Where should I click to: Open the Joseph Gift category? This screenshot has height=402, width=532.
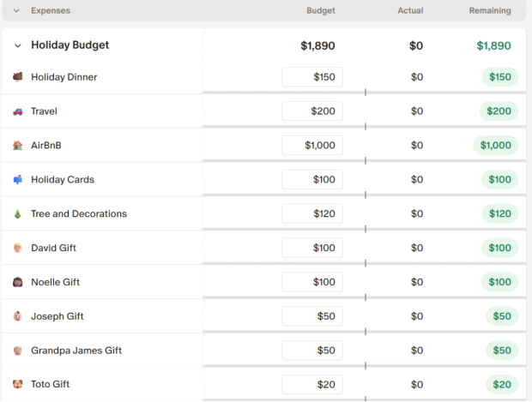(x=57, y=316)
